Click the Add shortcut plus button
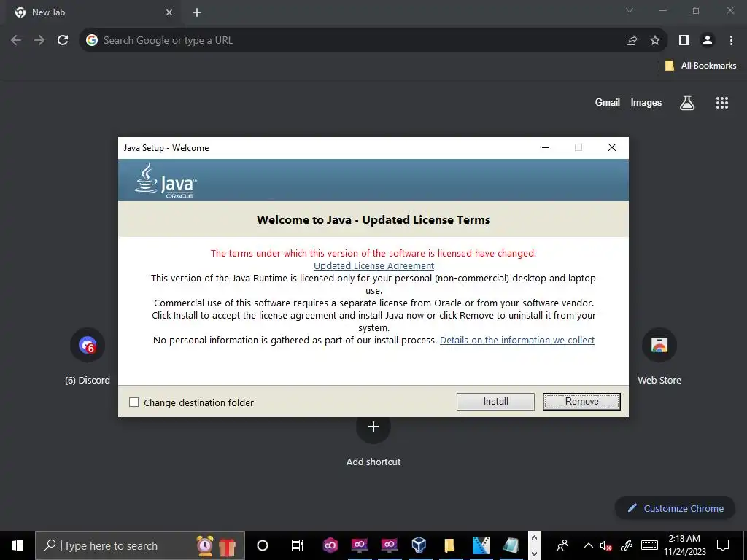Image resolution: width=747 pixels, height=560 pixels. coord(373,427)
